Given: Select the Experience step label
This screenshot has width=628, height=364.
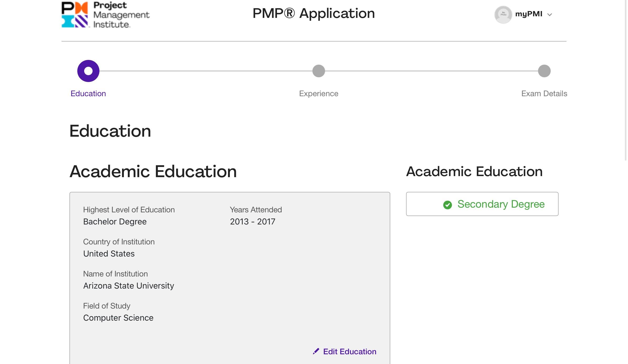Looking at the screenshot, I should point(318,94).
